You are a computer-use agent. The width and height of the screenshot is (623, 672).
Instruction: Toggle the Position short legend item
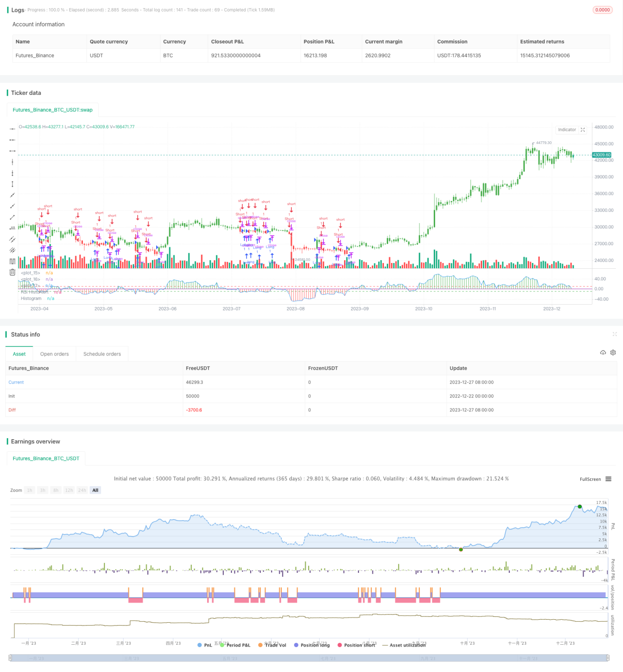click(x=357, y=645)
